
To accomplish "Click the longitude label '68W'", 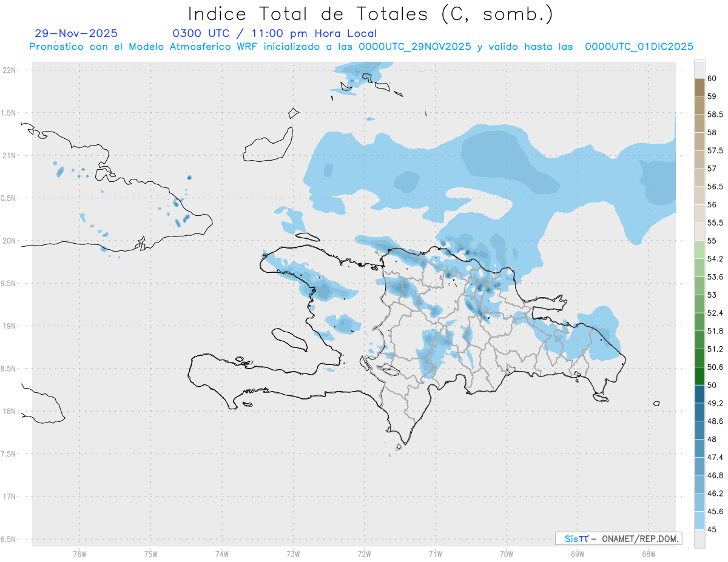I will 649,554.
